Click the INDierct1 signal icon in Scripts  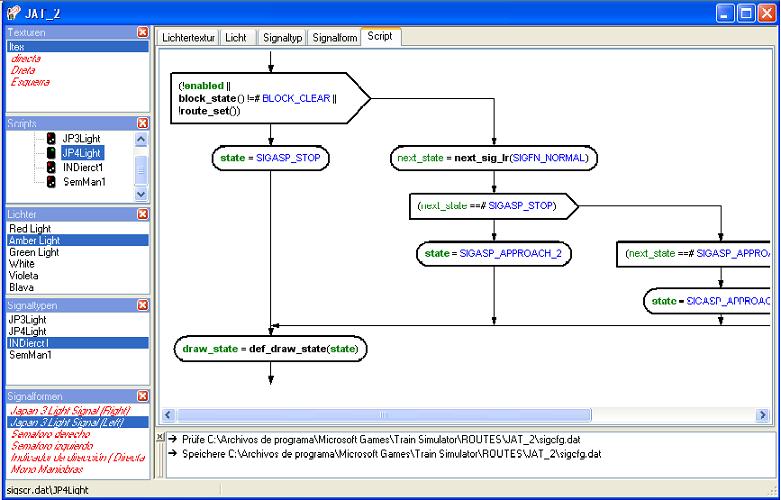coord(51,167)
